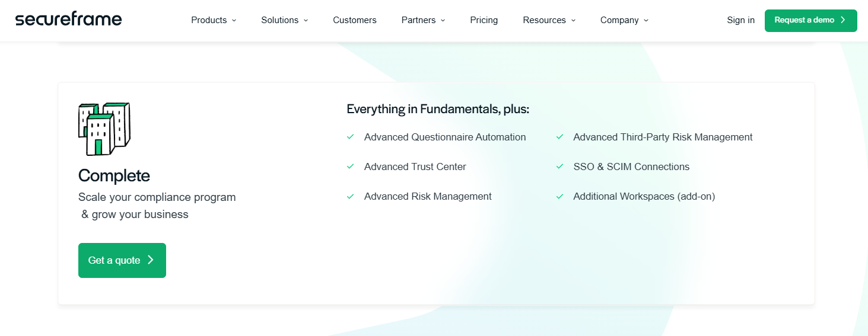
Task: Click 'Advanced Third-Party Risk Management' text
Action: coord(663,137)
